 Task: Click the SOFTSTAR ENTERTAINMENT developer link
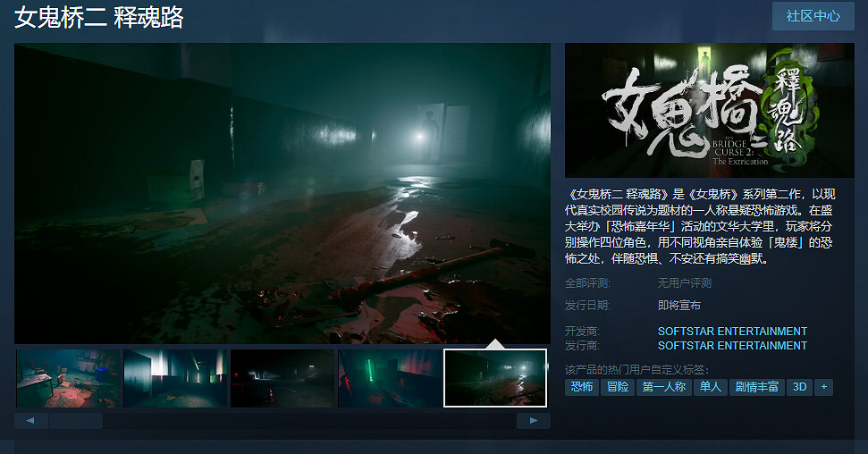pos(732,332)
